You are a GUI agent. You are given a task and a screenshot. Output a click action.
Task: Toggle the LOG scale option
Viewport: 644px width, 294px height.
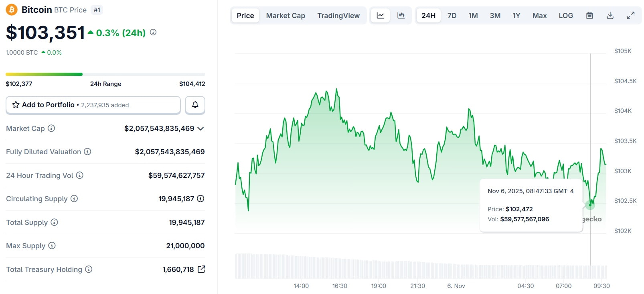coord(565,16)
